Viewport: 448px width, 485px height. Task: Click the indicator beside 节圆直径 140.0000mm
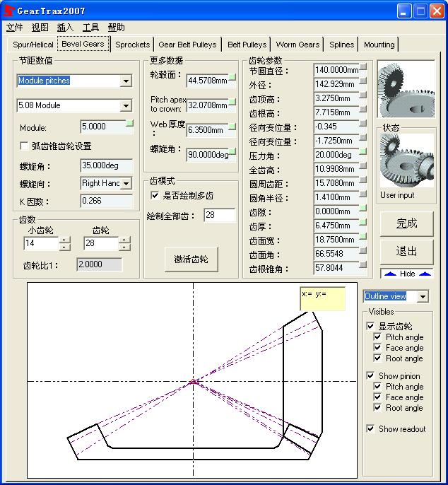[x=363, y=66]
